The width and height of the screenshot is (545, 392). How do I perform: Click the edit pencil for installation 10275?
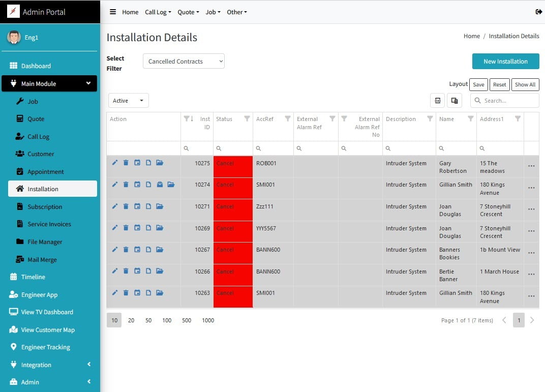pos(114,163)
